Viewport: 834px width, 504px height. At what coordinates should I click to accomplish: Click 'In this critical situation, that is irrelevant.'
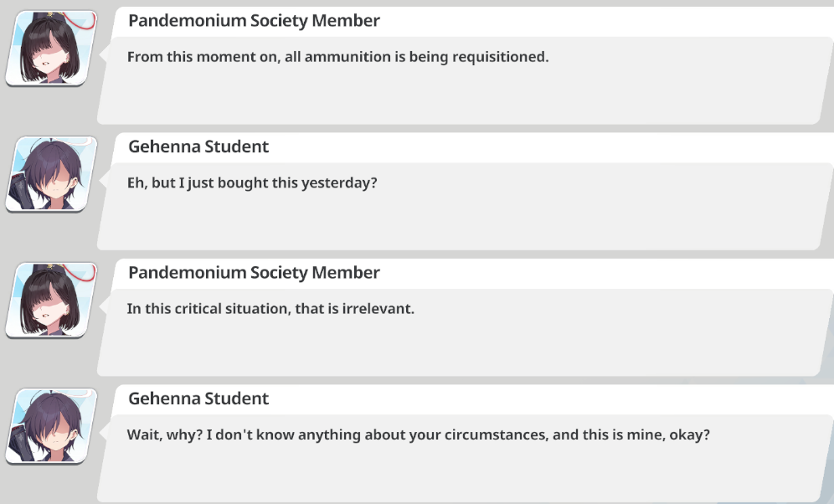click(x=270, y=309)
